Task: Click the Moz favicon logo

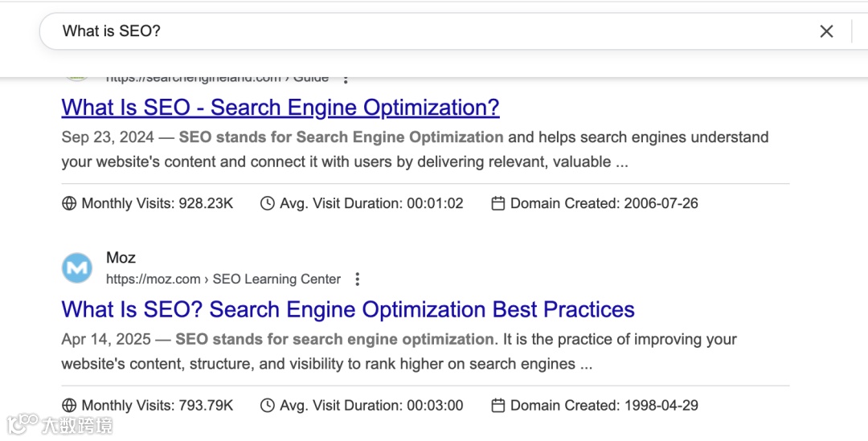Action: point(77,268)
